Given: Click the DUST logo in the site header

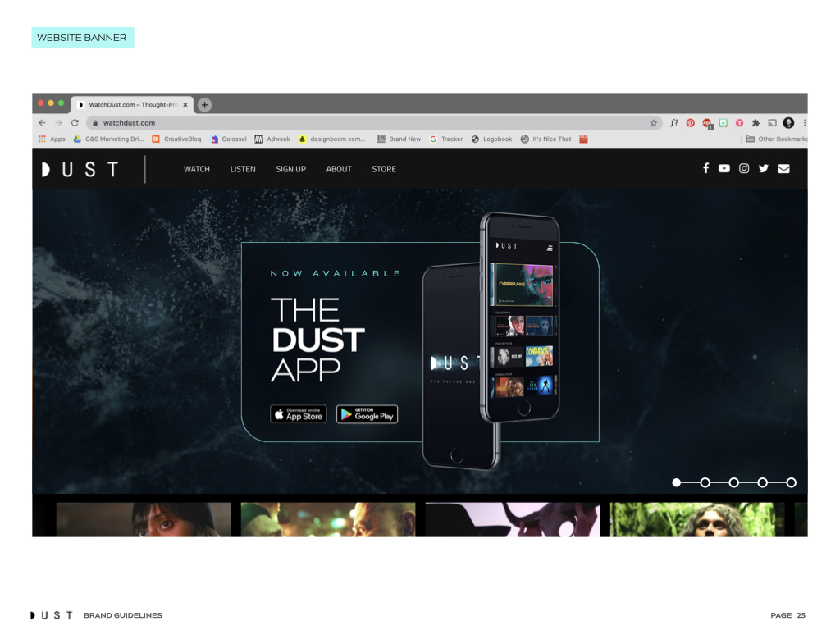Looking at the screenshot, I should 80,169.
